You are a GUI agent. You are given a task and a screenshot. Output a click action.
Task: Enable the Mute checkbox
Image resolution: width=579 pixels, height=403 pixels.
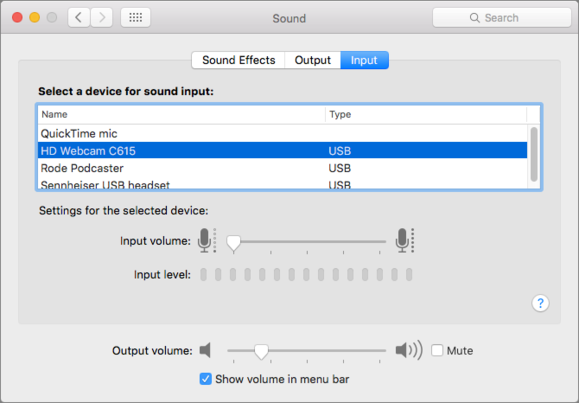click(437, 350)
